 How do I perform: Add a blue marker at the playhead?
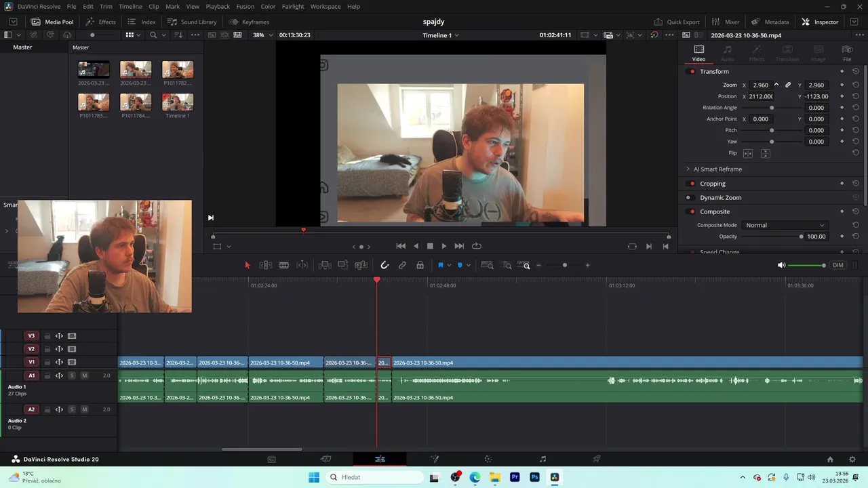click(460, 265)
